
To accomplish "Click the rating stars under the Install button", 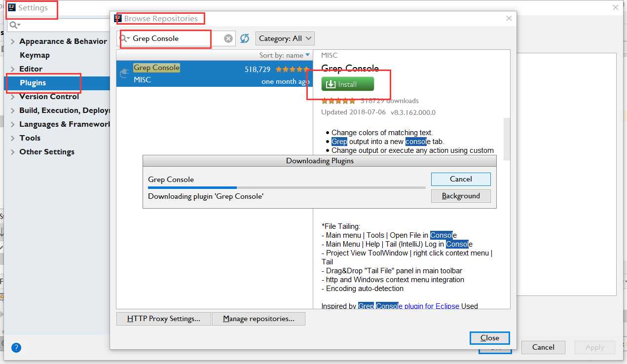I will click(x=338, y=101).
